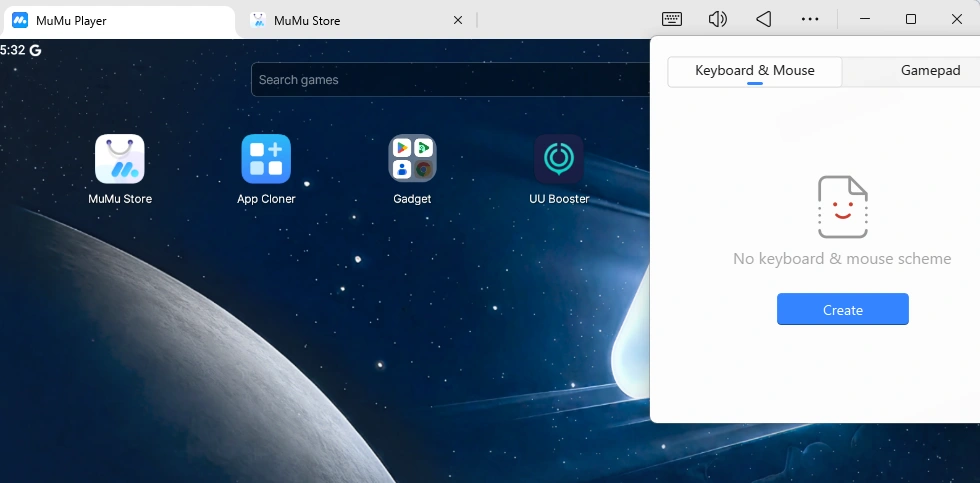Viewport: 980px width, 483px height.
Task: Click the back triangle icon in title bar
Action: point(763,19)
